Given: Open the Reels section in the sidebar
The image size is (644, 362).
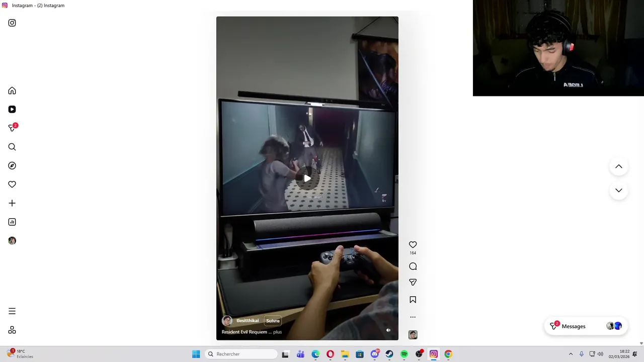Looking at the screenshot, I should click(12, 109).
